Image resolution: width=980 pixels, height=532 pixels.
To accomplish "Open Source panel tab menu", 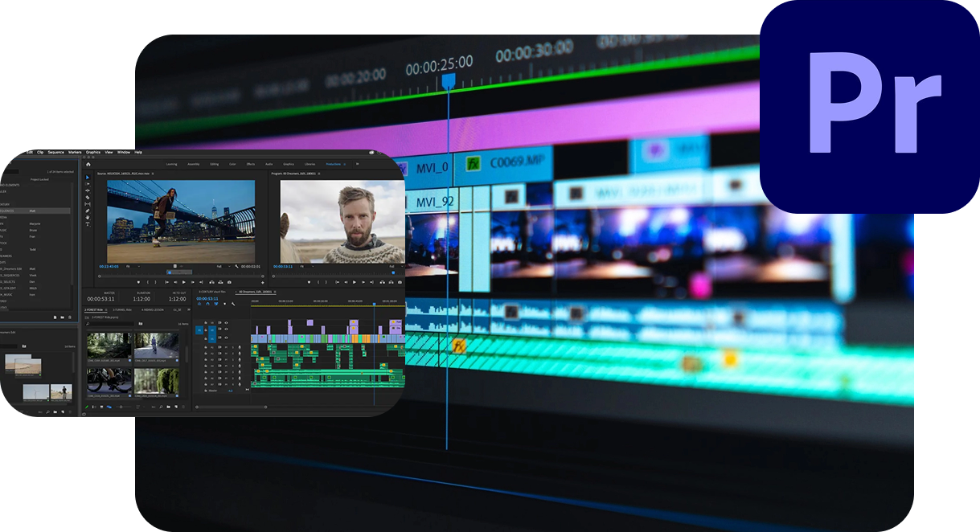I will coord(153,174).
